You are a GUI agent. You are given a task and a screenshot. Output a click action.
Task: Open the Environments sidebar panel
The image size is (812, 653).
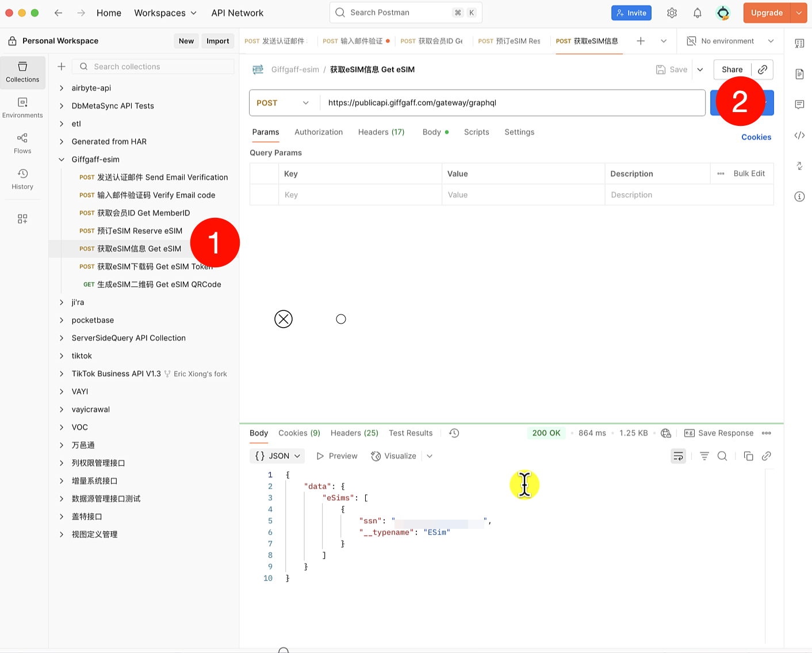click(22, 108)
